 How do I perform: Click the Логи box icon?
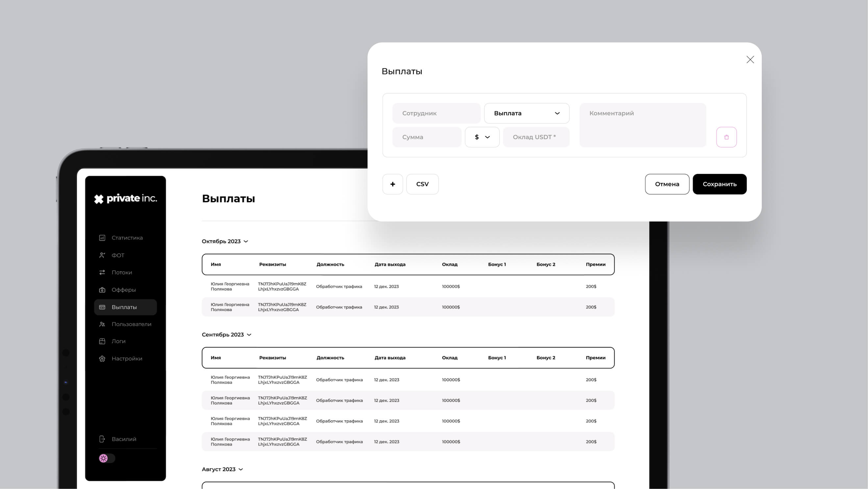102,341
